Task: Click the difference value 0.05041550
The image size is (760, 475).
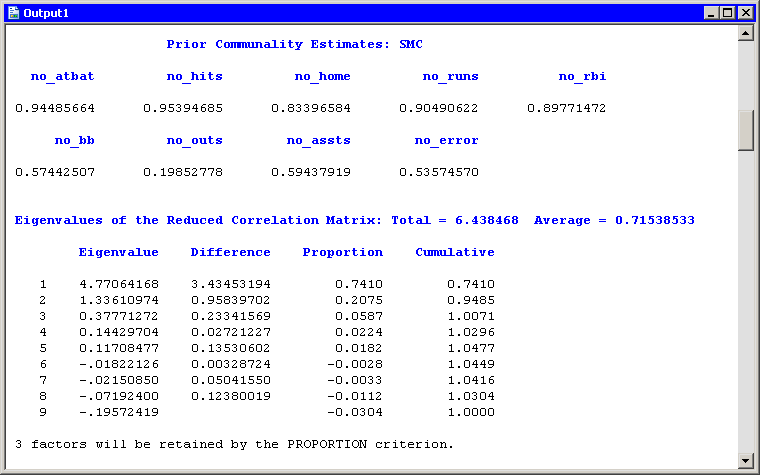Action: [231, 380]
